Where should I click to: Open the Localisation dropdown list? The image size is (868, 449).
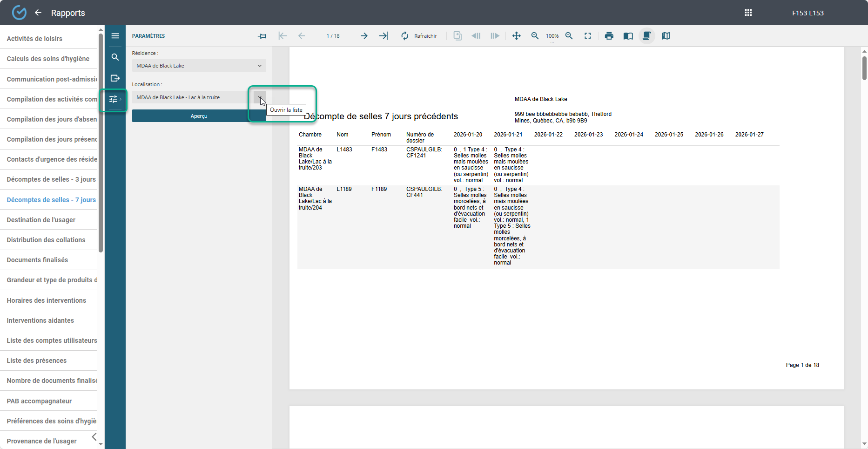pos(260,97)
